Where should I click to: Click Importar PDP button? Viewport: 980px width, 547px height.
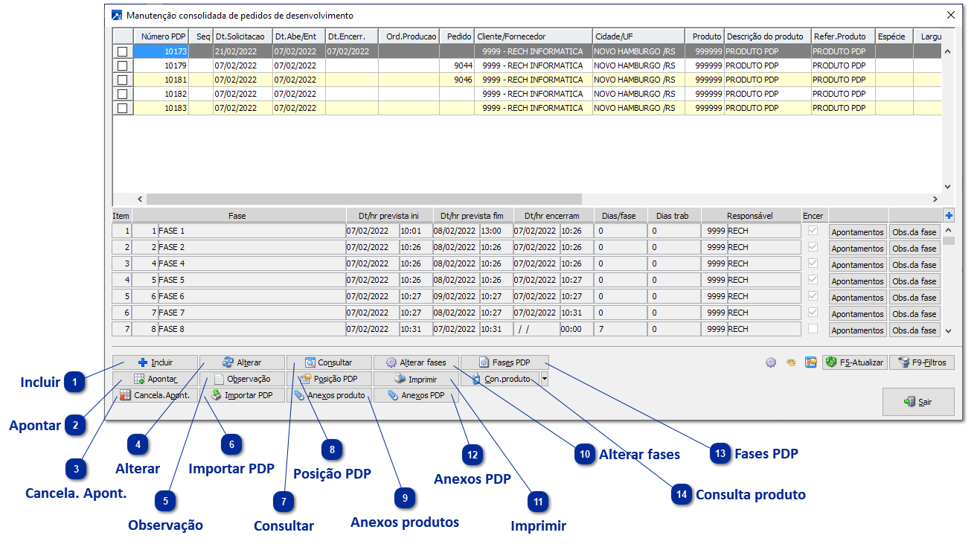click(242, 395)
